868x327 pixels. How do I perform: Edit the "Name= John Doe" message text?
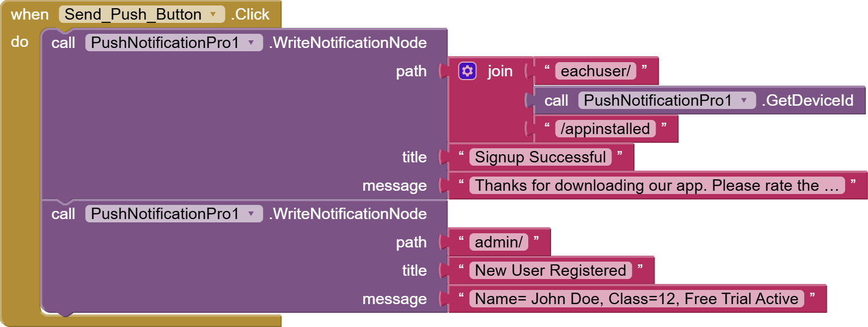[636, 299]
